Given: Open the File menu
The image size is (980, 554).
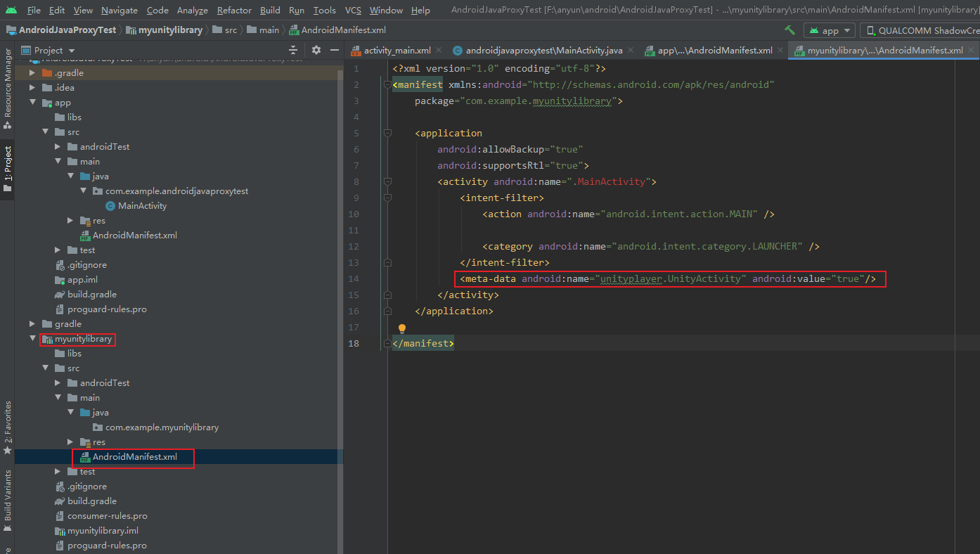Looking at the screenshot, I should [x=34, y=10].
